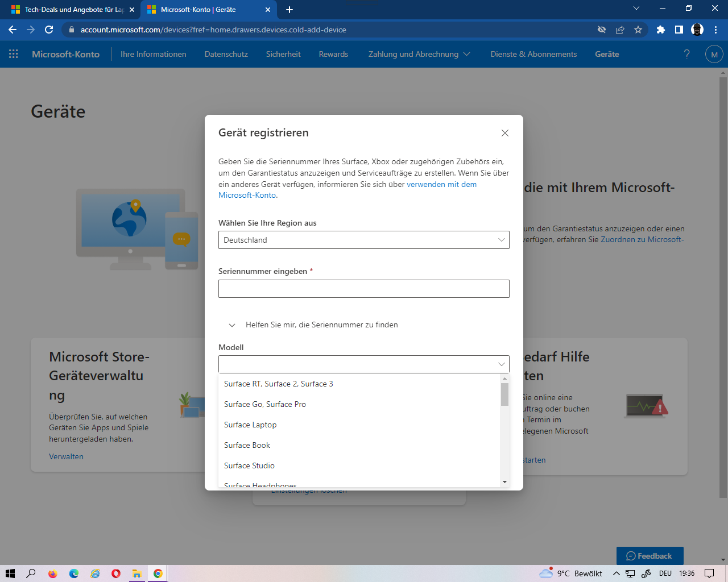728x582 pixels.
Task: Open Internet Explorer from taskbar
Action: (x=95, y=573)
